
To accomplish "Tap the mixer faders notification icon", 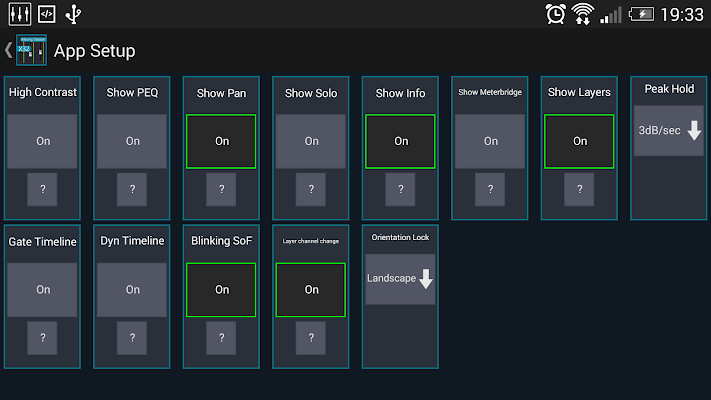I will click(x=19, y=14).
